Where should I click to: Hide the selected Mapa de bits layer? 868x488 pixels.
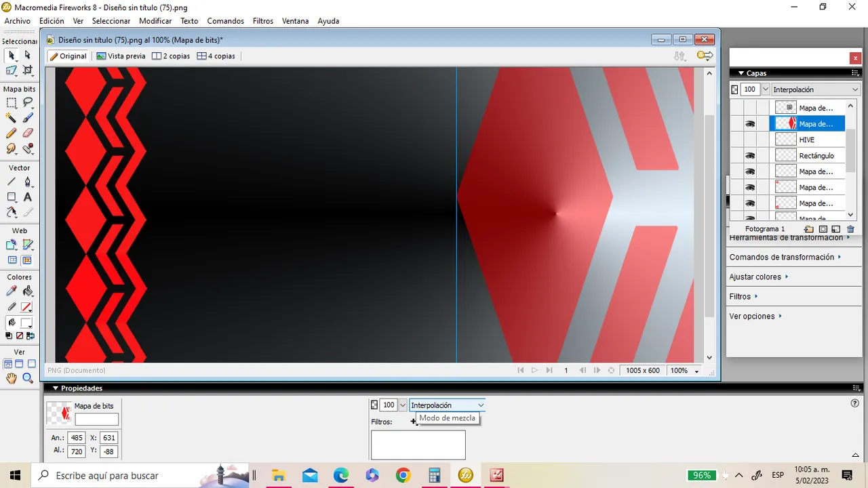750,124
